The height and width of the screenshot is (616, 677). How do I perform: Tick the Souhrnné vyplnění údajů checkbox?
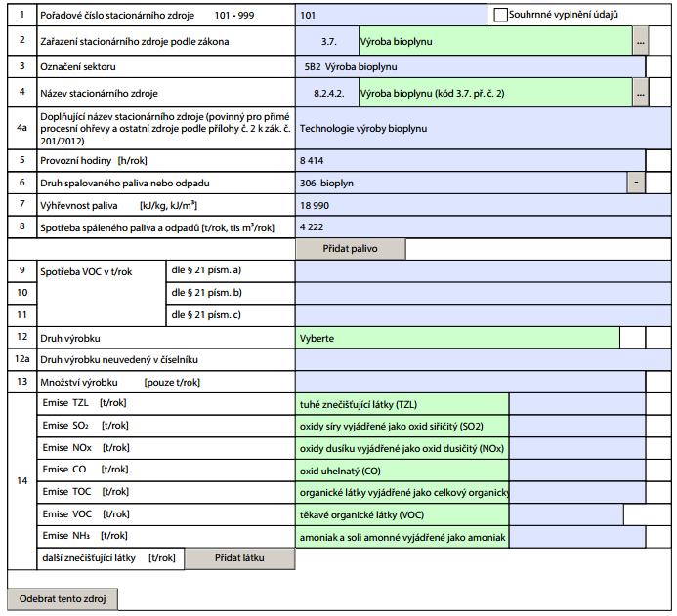500,15
